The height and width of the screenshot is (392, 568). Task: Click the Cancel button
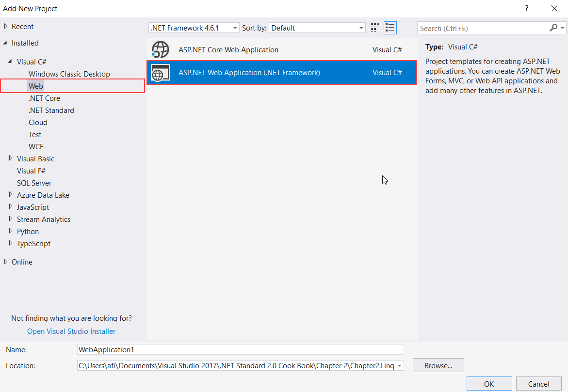538,384
